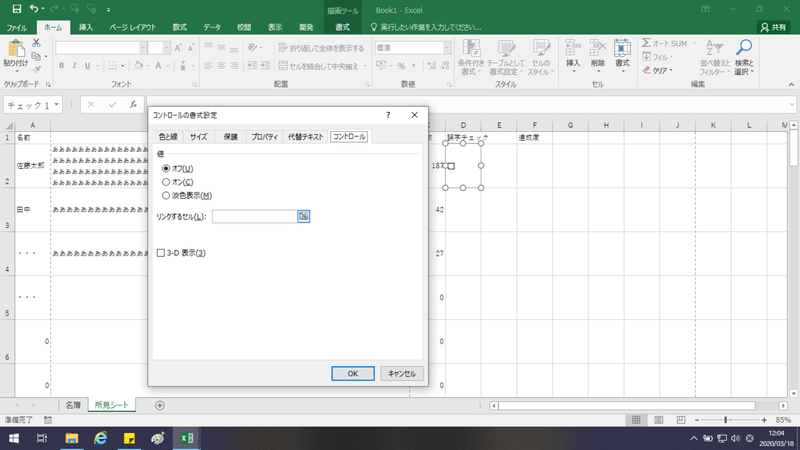Open the サイズ tab

pyautogui.click(x=198, y=137)
